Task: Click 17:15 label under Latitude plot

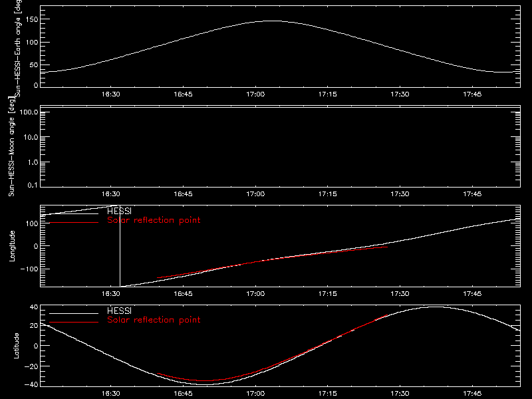Action: 327,394
